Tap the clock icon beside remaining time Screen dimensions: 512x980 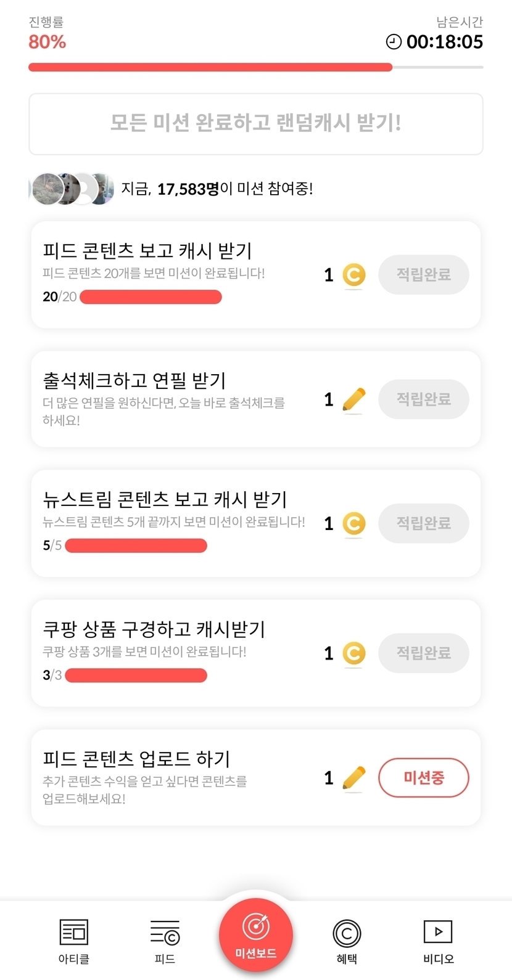pyautogui.click(x=394, y=42)
